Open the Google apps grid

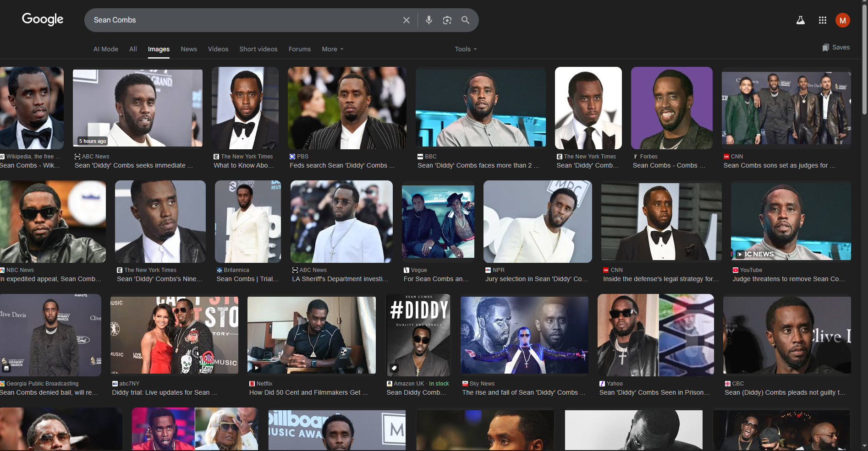(822, 20)
